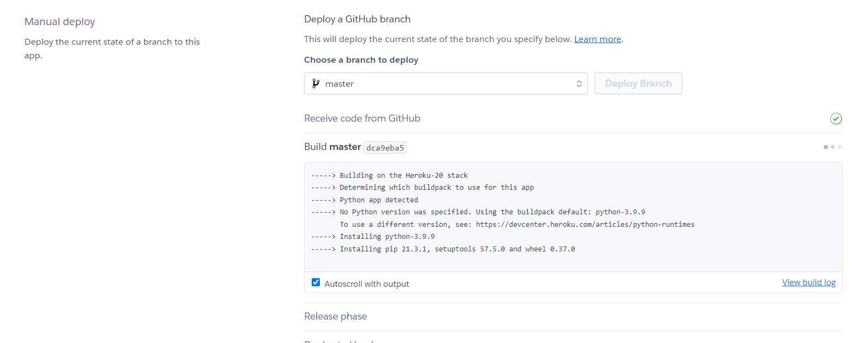
Task: Click the Installing pip 21.3.1 log line
Action: [443, 249]
